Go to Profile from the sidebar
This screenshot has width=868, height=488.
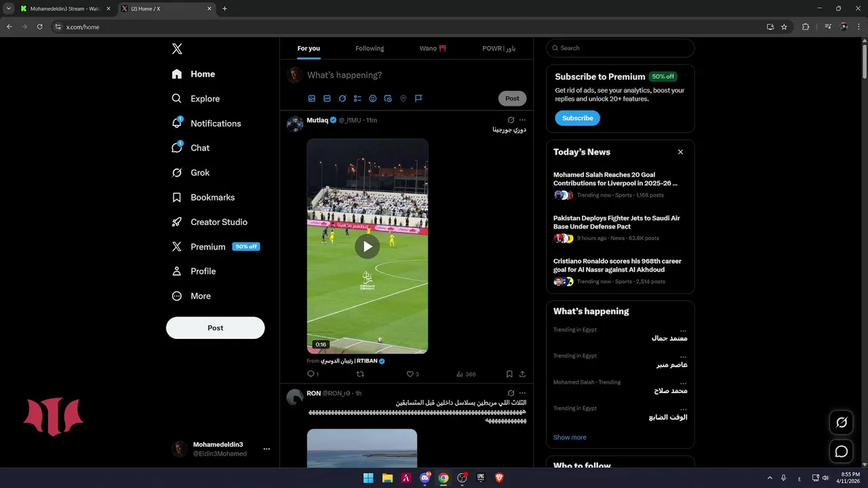(x=194, y=271)
